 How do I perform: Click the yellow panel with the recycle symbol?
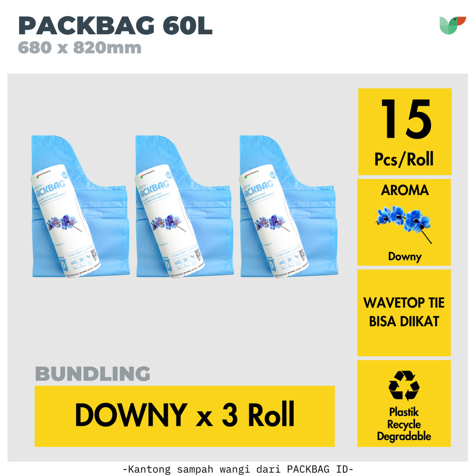[x=404, y=403]
